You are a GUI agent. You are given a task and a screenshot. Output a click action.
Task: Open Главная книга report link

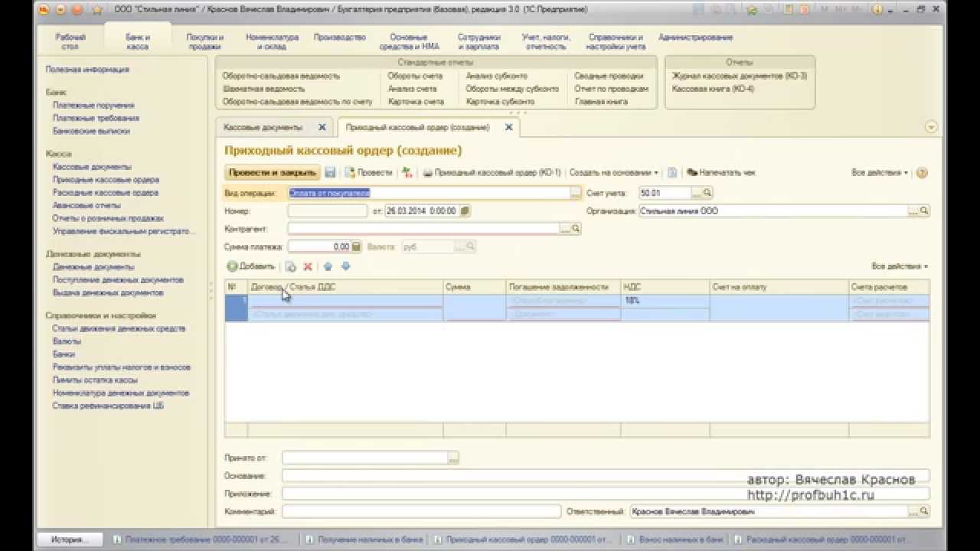pyautogui.click(x=602, y=102)
